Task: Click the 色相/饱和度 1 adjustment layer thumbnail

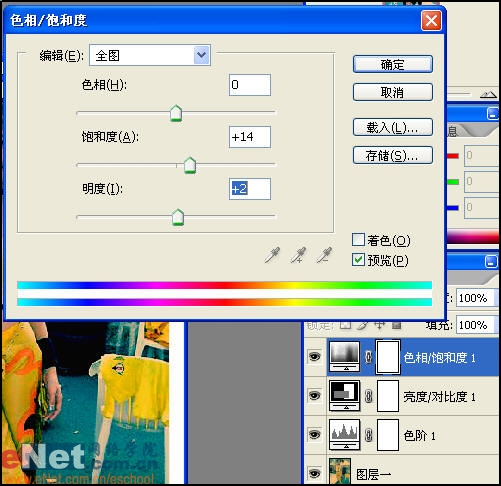Action: click(x=345, y=357)
